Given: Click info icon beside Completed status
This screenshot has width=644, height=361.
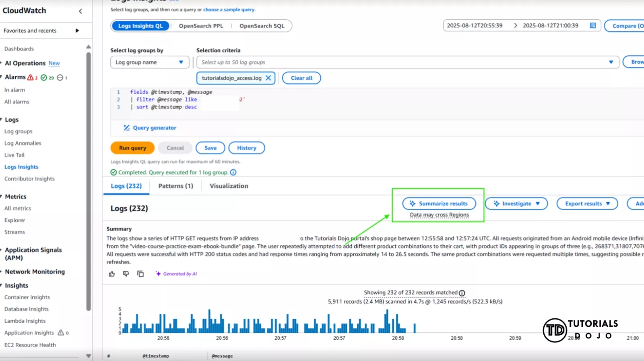Looking at the screenshot, I should click(x=233, y=172).
